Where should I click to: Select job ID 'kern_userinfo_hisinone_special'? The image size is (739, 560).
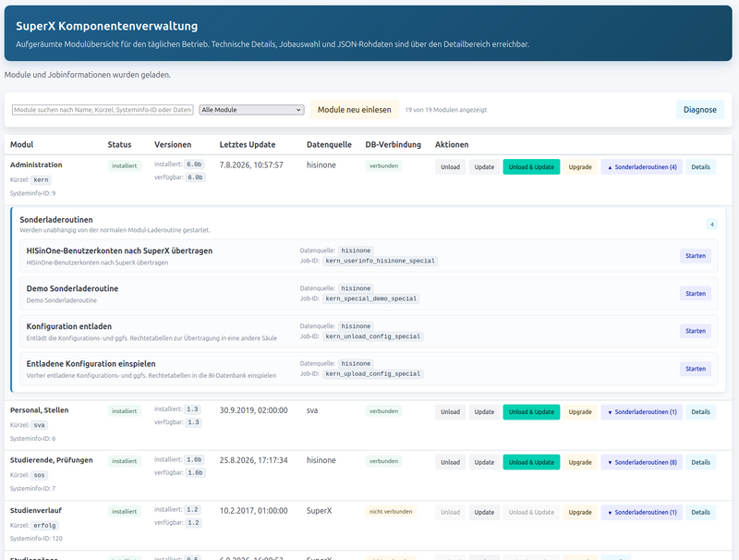click(381, 262)
